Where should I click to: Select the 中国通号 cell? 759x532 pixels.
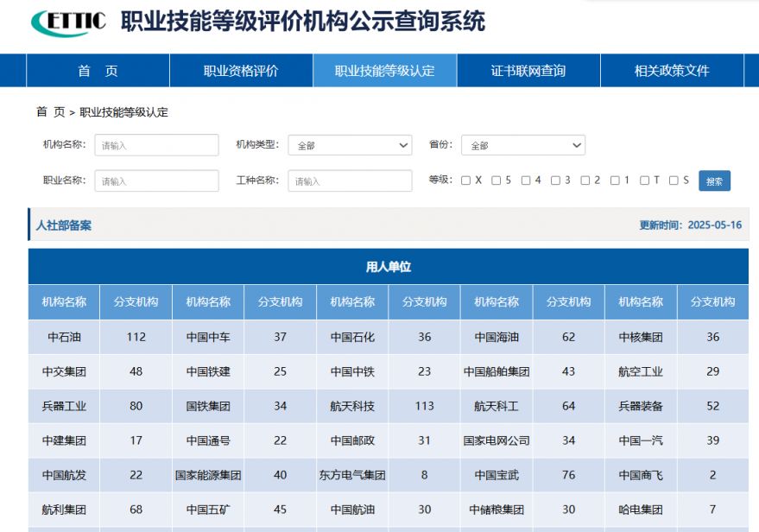208,440
